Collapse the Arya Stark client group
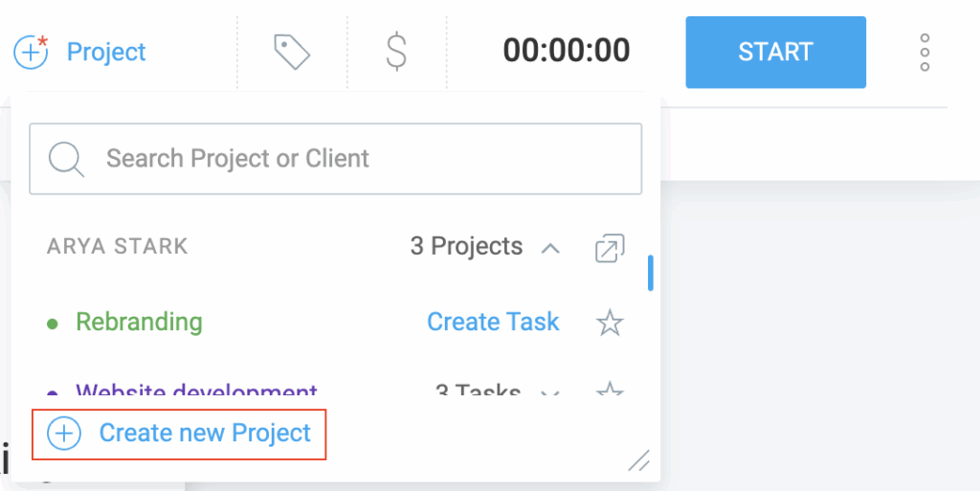Viewport: 980px width, 491px height. pyautogui.click(x=549, y=249)
